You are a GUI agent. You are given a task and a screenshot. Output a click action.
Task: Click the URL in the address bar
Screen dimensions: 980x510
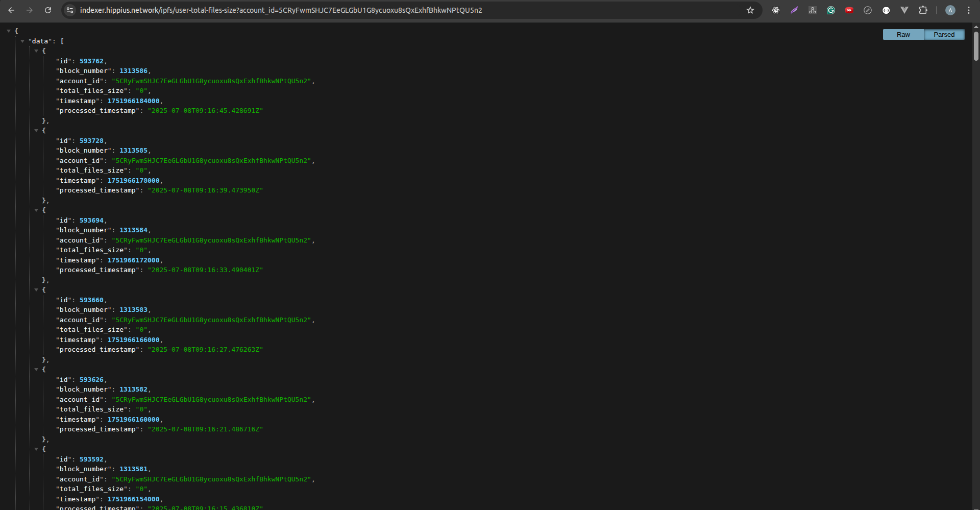point(281,10)
